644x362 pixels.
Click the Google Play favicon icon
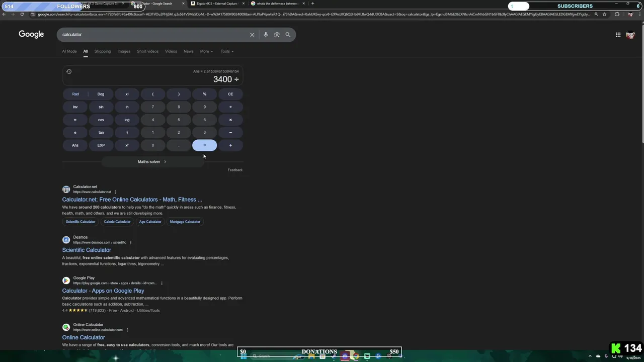click(66, 281)
